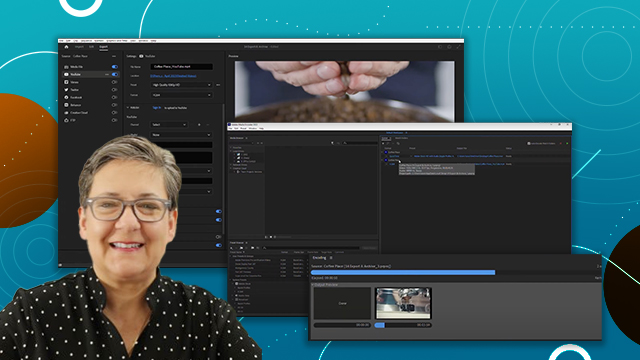Open the YouTube row ellipsis options

click(107, 74)
